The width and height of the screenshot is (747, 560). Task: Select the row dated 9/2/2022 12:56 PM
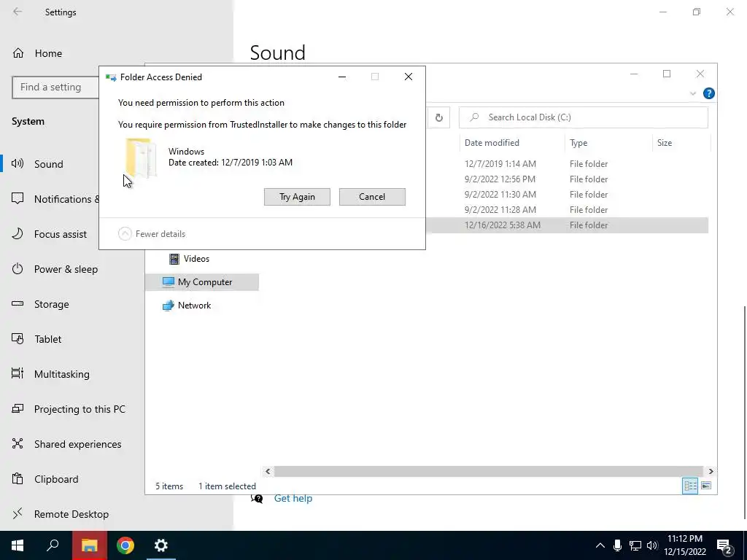(567, 179)
